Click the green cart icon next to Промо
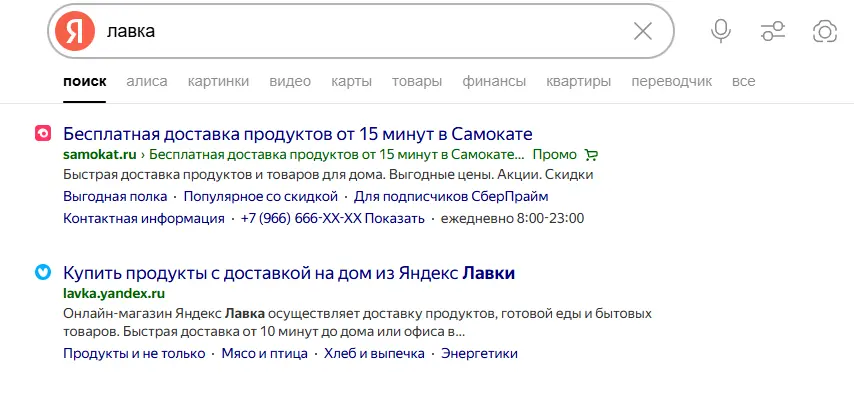 click(590, 155)
